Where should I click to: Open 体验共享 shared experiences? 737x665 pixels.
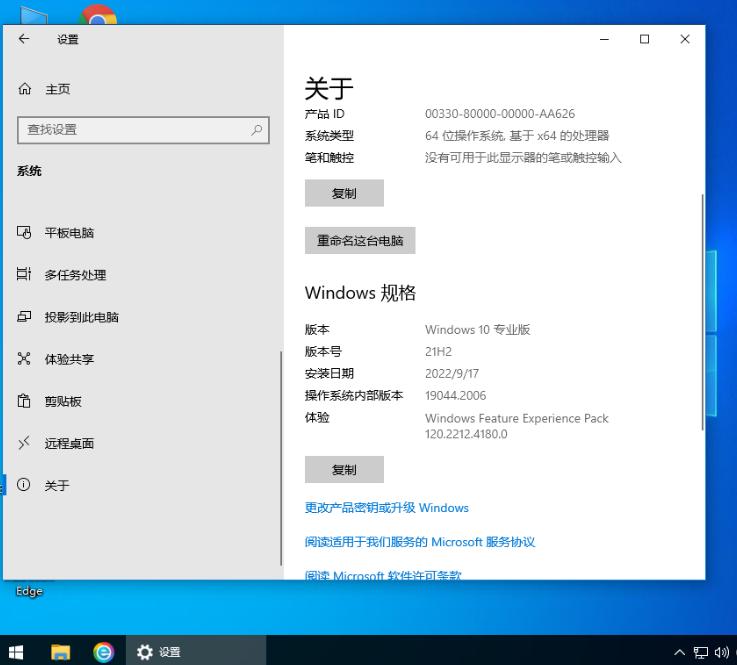click(69, 359)
